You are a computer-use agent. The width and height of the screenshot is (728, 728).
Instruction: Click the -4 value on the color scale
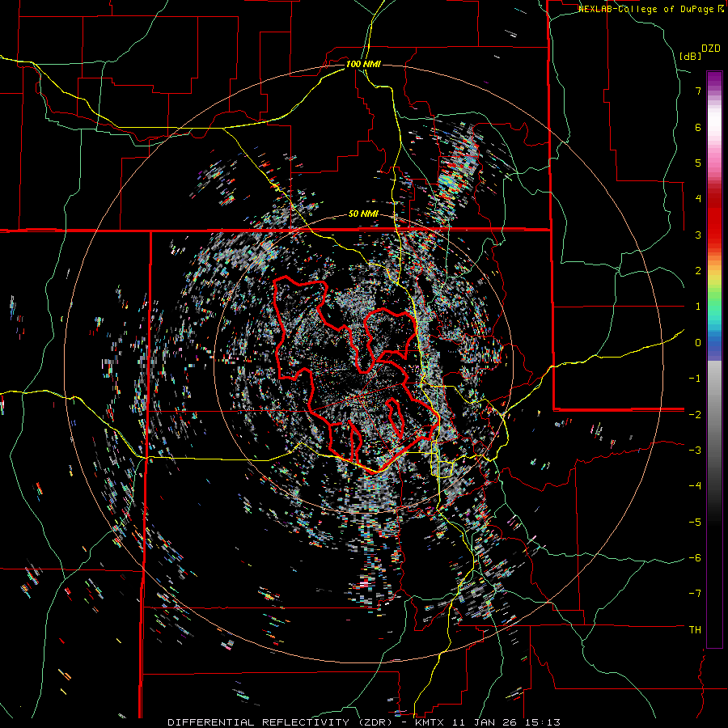click(x=695, y=486)
